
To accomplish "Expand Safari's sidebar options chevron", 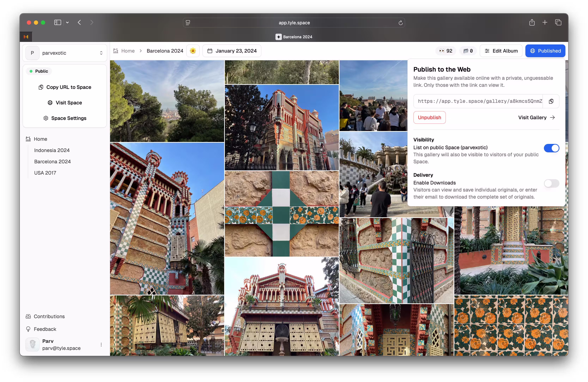I will coord(67,22).
